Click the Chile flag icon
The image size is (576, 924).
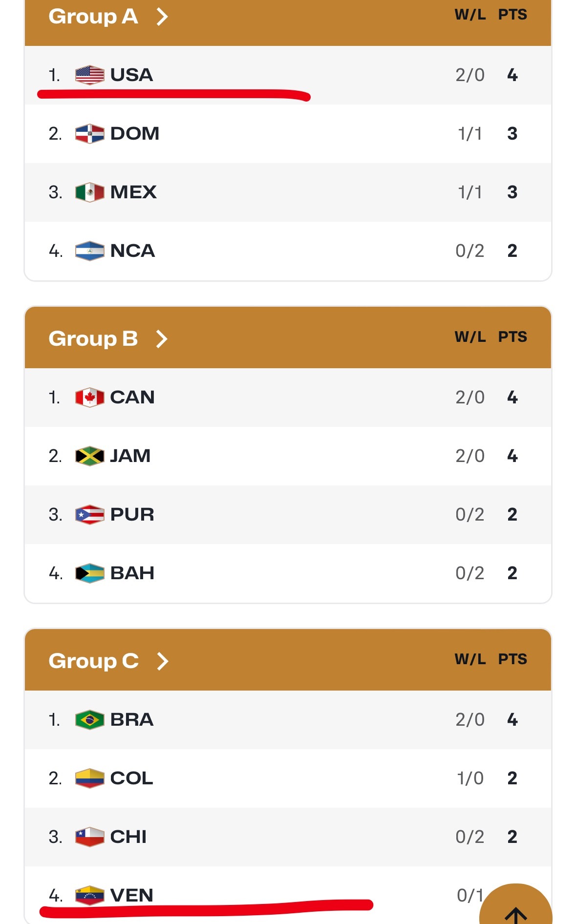(x=89, y=837)
